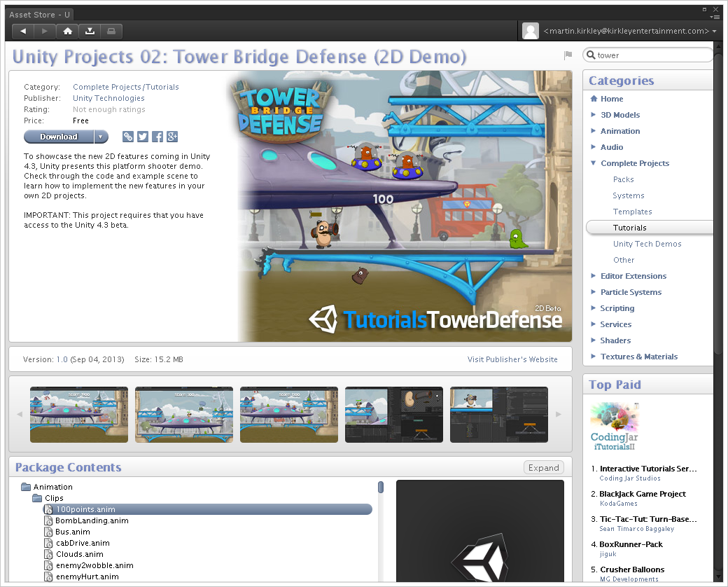Click the thumbnail carousel left arrow
The width and height of the screenshot is (728, 587).
pyautogui.click(x=20, y=414)
